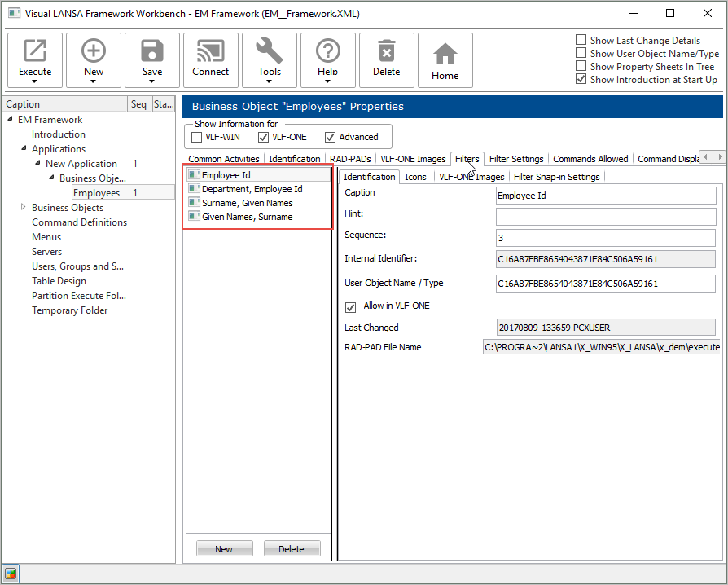Uncheck the Advanced checkbox

pos(330,137)
